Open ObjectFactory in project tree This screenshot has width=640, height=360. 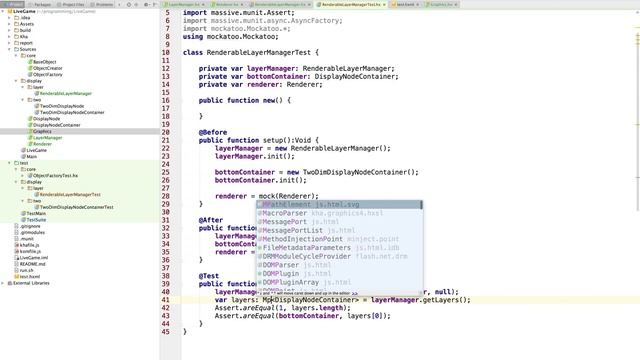click(45, 75)
